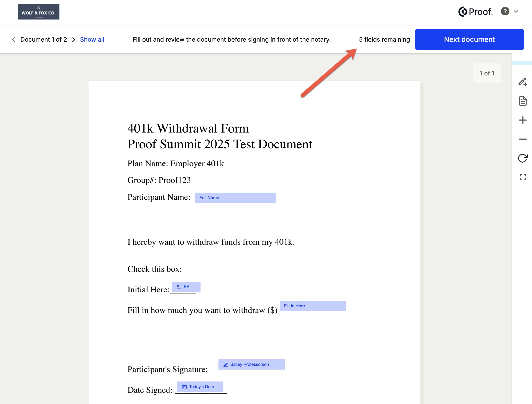This screenshot has height=404, width=532.
Task: Apply initials in the BP field
Action: pyautogui.click(x=186, y=286)
